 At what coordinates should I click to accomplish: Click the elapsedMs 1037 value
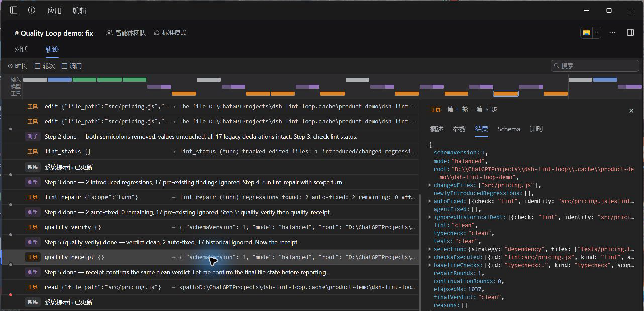click(474, 289)
